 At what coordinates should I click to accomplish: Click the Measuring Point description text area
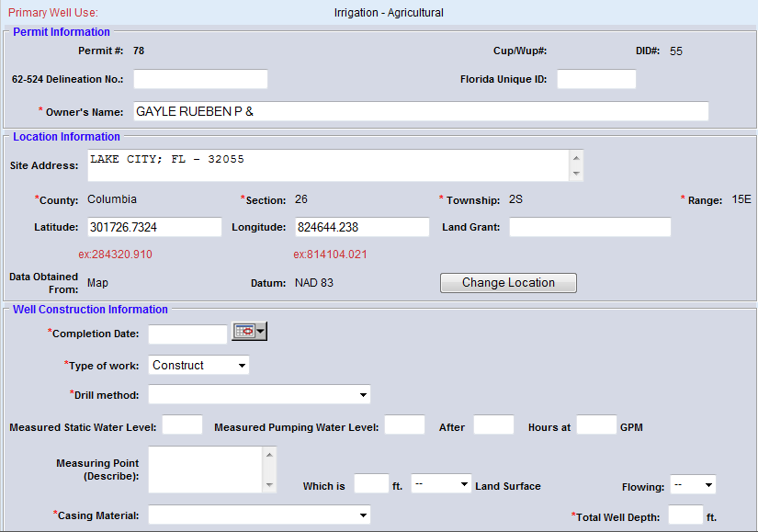tap(206, 470)
